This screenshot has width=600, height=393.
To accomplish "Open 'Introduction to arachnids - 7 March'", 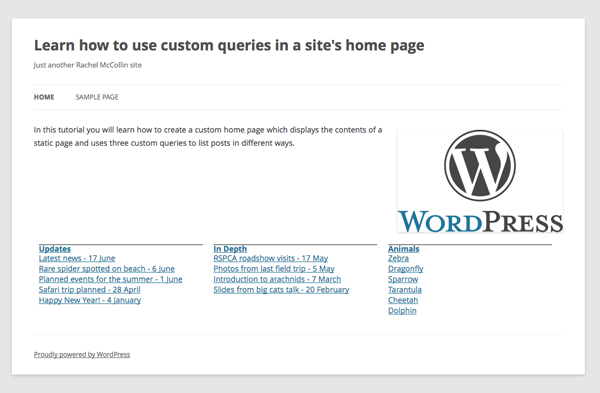I will (277, 279).
